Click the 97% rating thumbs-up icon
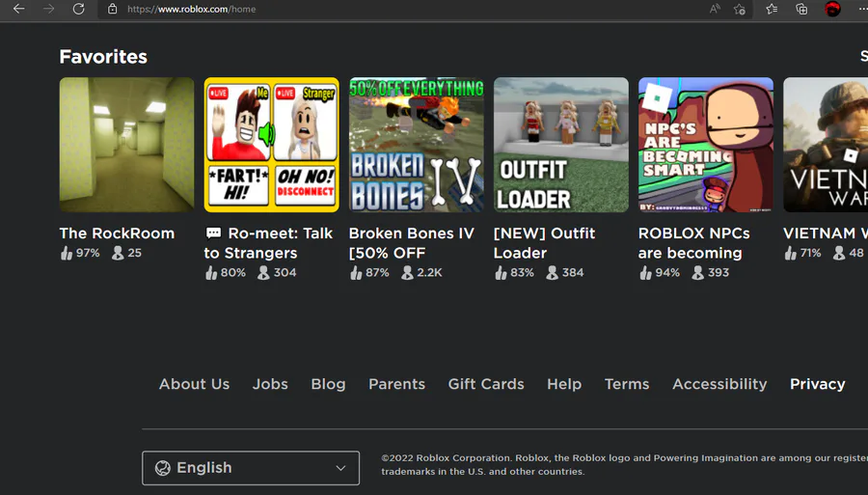 (x=67, y=253)
